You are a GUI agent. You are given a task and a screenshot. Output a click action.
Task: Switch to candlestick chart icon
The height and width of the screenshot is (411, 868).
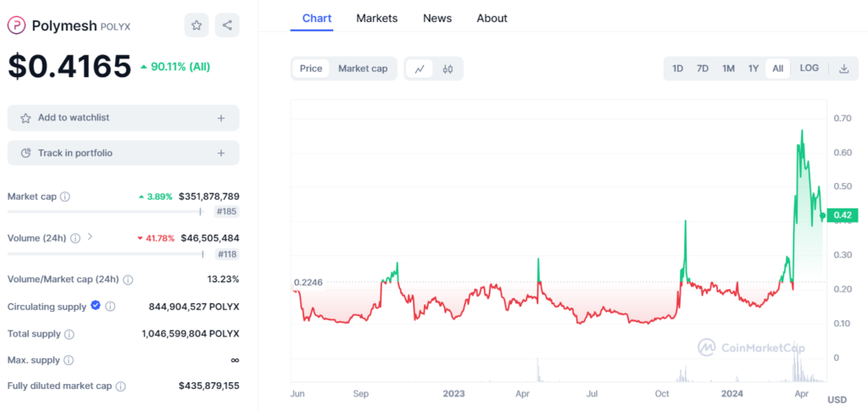coord(448,69)
